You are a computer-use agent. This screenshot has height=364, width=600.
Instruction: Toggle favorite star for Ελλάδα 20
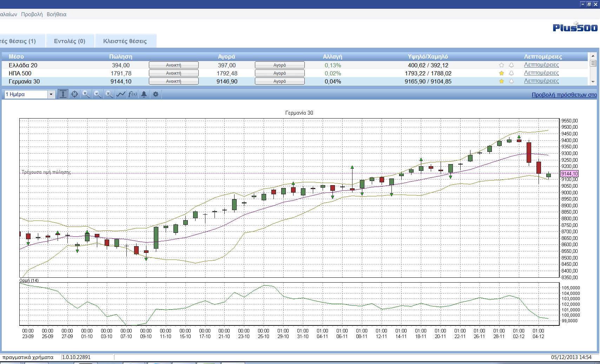pos(501,65)
